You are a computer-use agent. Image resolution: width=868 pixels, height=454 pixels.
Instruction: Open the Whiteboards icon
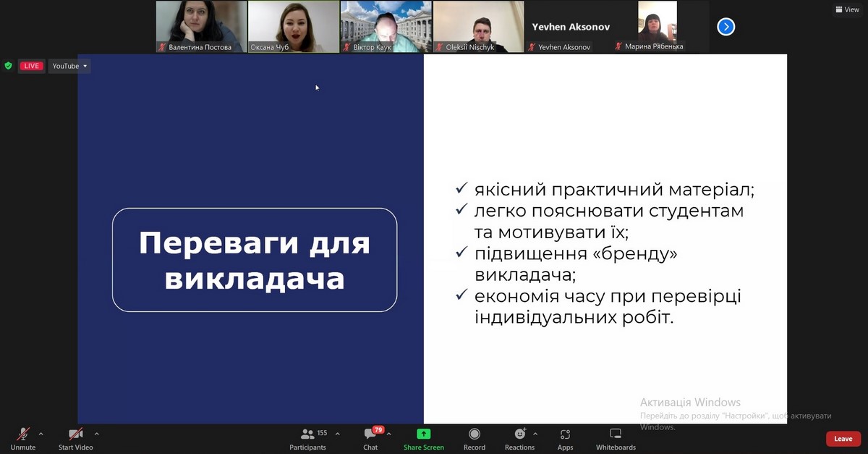[x=616, y=434]
